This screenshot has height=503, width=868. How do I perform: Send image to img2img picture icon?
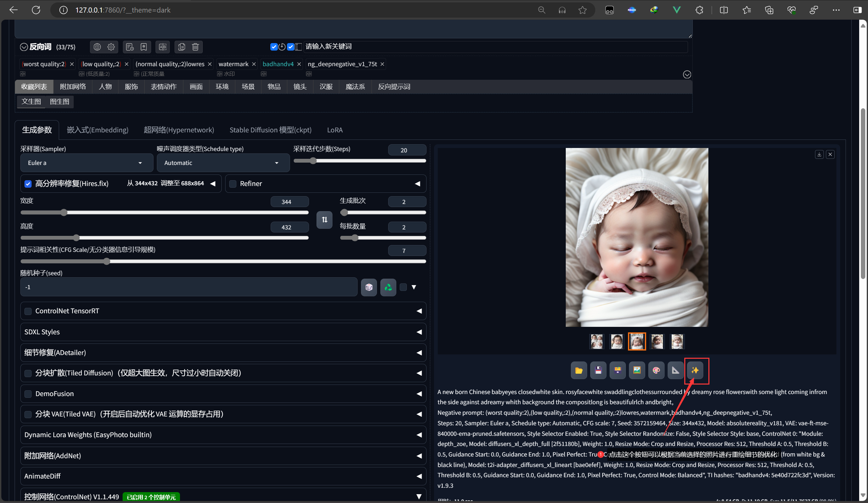pos(637,370)
